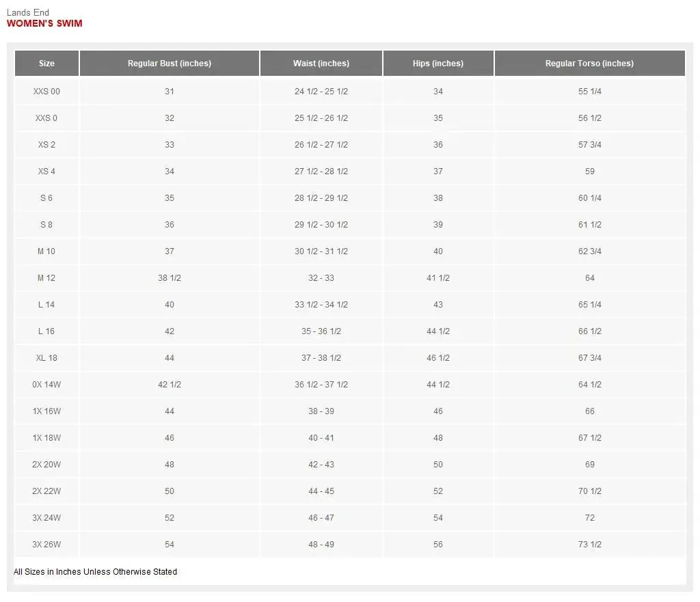Select the 'XXS 00' size cell
Screen dimensions: 700x602
[x=46, y=91]
